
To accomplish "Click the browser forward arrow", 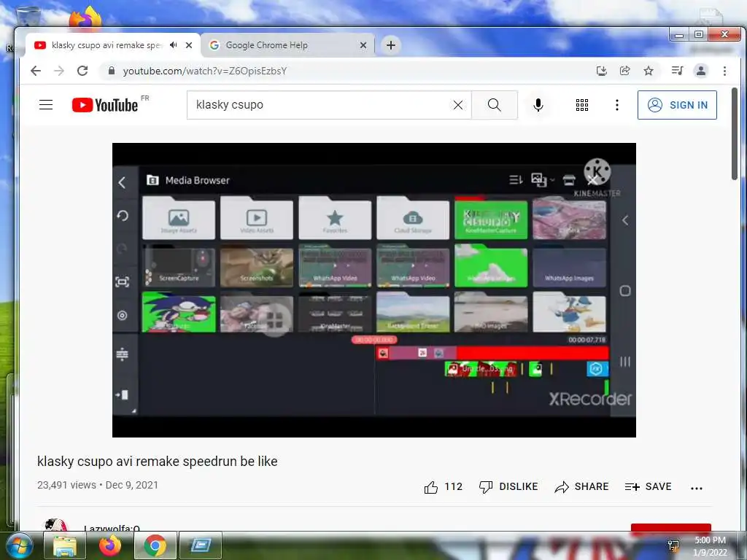I will point(59,71).
